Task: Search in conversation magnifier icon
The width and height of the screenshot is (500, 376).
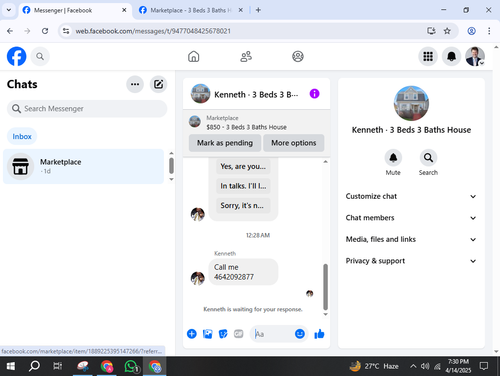Action: (428, 158)
